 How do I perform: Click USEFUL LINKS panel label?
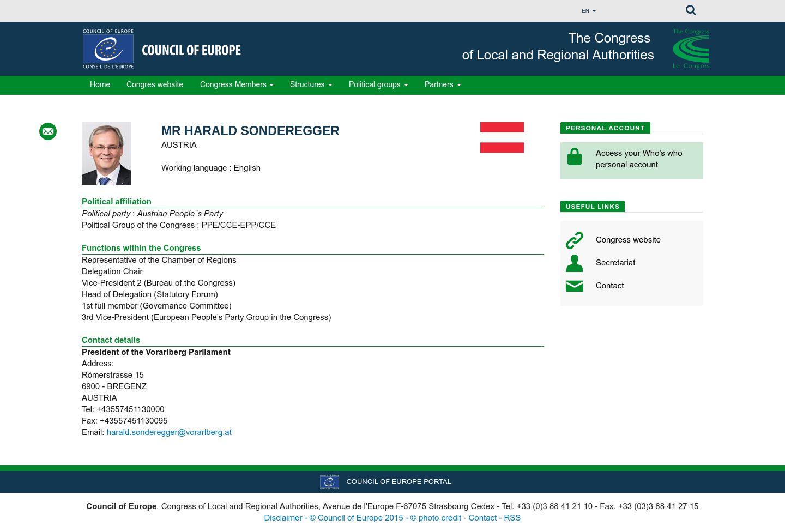(593, 207)
